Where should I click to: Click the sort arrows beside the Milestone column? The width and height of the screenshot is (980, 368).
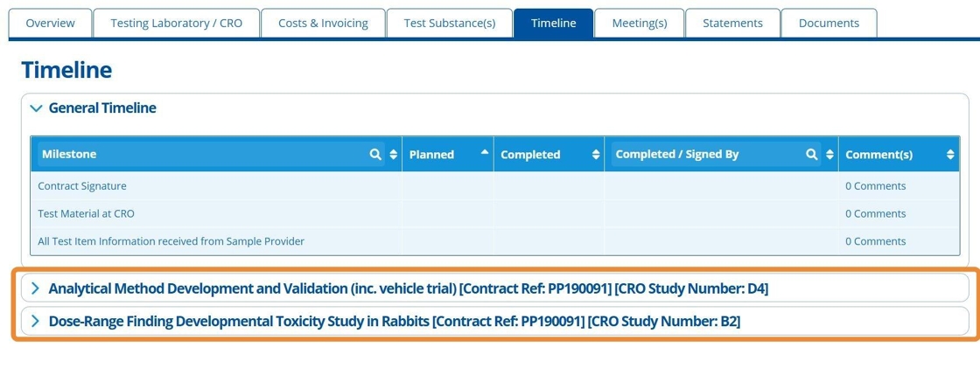(x=394, y=155)
